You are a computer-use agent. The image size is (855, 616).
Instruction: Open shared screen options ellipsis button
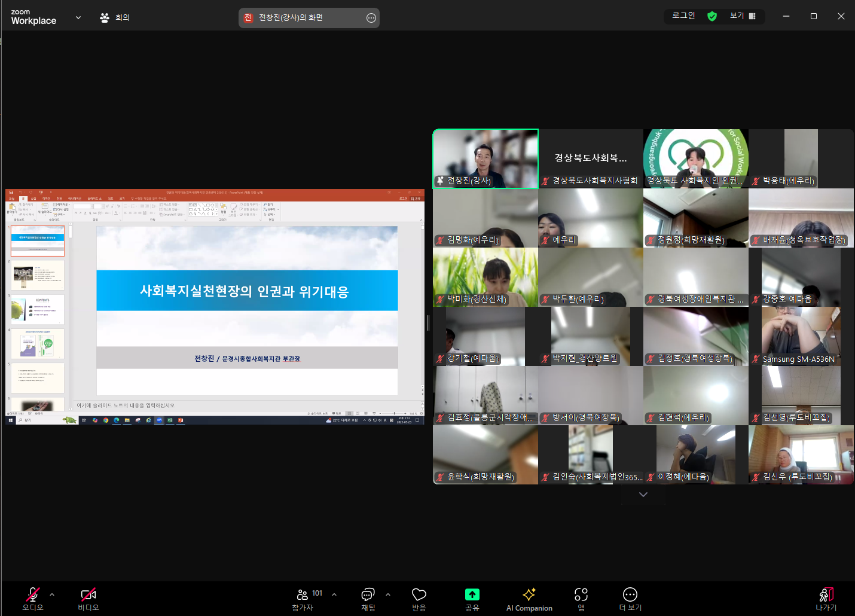(371, 18)
